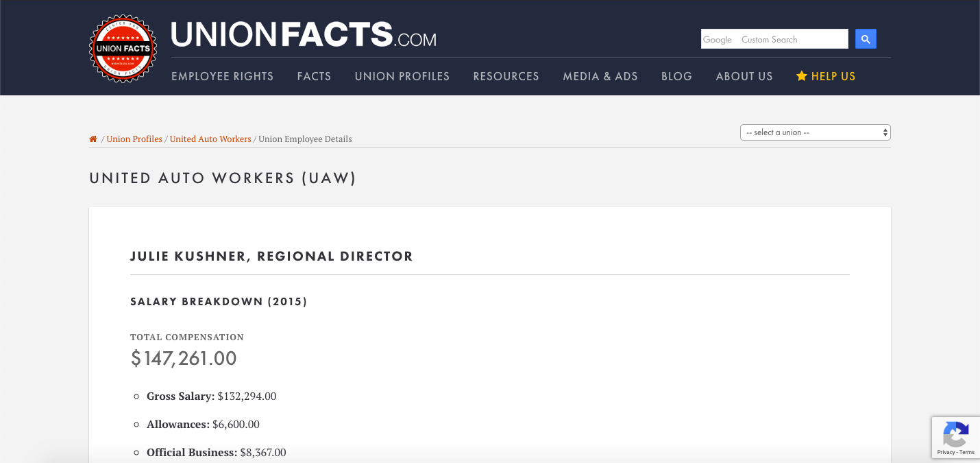Click the UnionFacts.com title wordmark
The height and width of the screenshot is (463, 980).
tap(303, 34)
